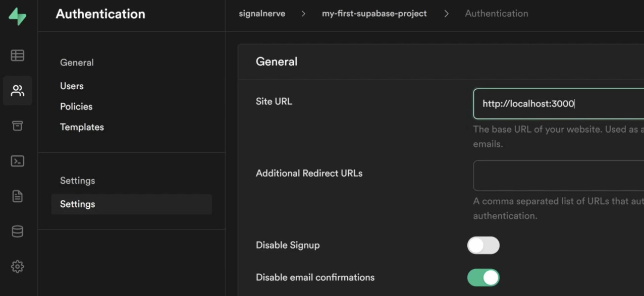Click my-first-supabase-project breadcrumb link
This screenshot has width=644, height=296.
coord(374,14)
